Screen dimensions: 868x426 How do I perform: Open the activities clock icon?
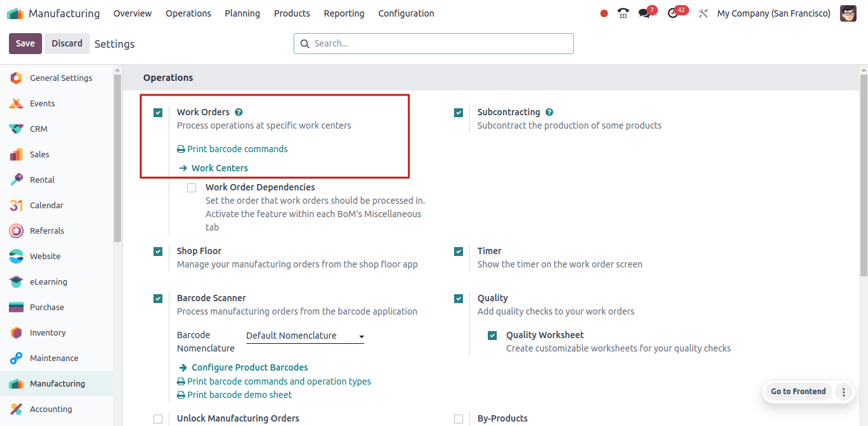pyautogui.click(x=672, y=13)
